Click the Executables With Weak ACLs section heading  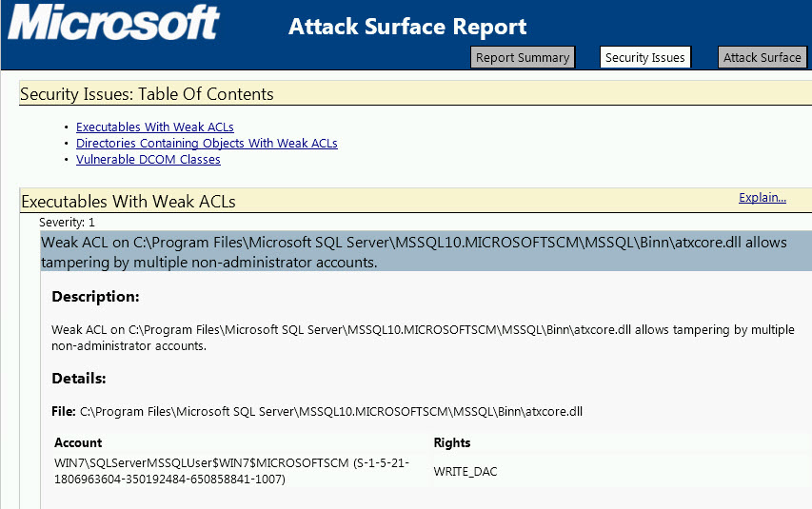click(129, 201)
